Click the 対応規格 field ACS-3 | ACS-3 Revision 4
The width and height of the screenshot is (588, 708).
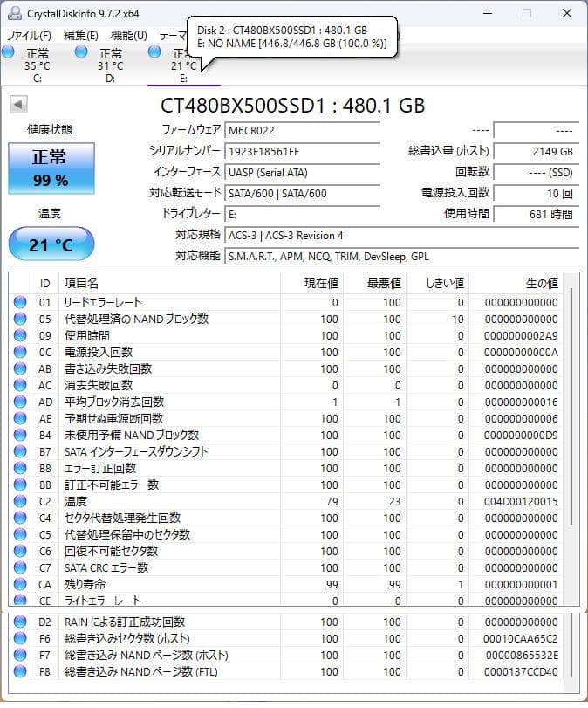(401, 235)
